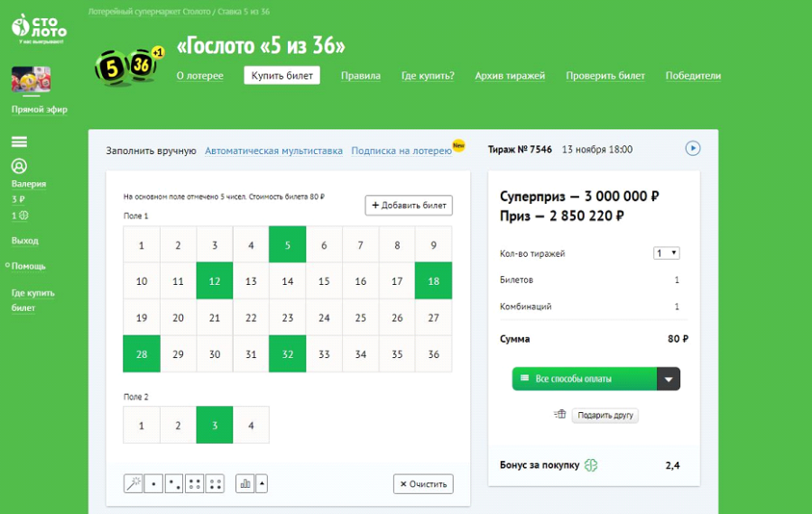Click the Выход link

(25, 241)
